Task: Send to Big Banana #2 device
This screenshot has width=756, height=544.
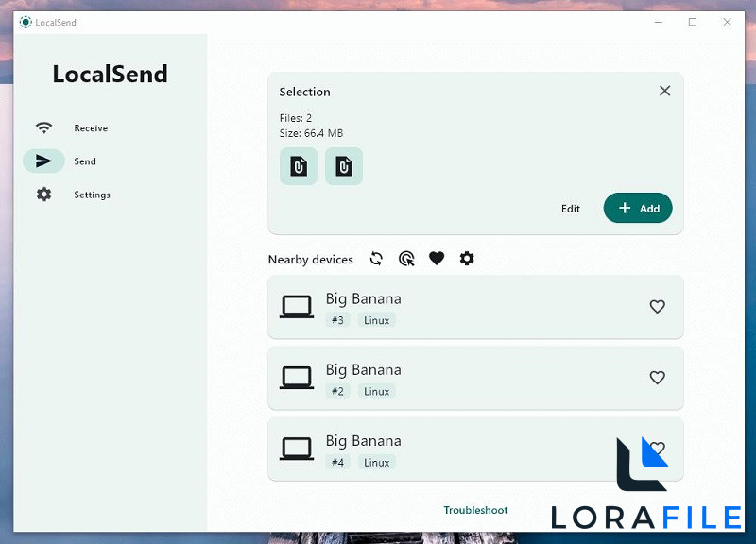Action: 475,378
